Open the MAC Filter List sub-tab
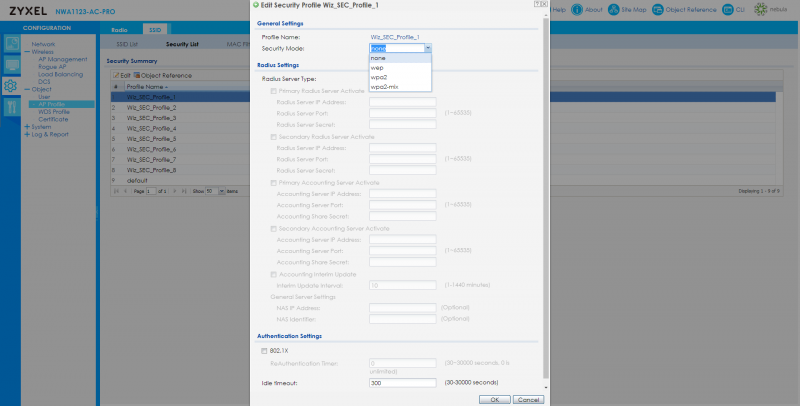The image size is (800, 406). coord(238,44)
